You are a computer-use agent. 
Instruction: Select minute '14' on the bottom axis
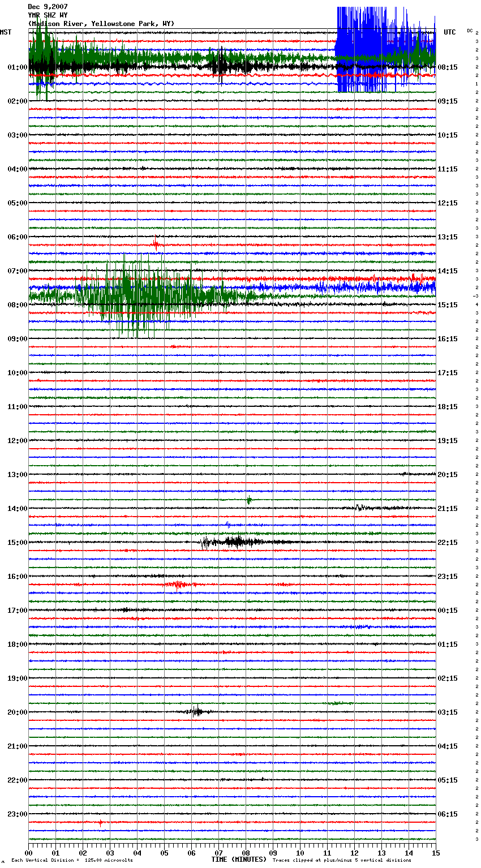(409, 853)
